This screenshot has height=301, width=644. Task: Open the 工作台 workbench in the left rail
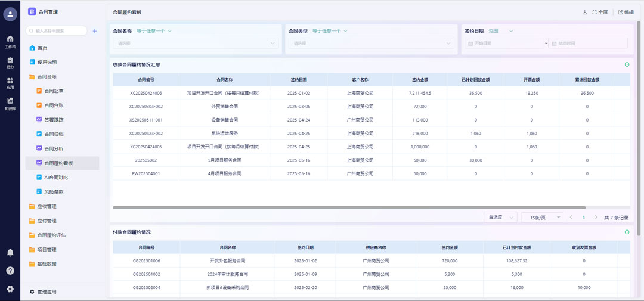[10, 41]
